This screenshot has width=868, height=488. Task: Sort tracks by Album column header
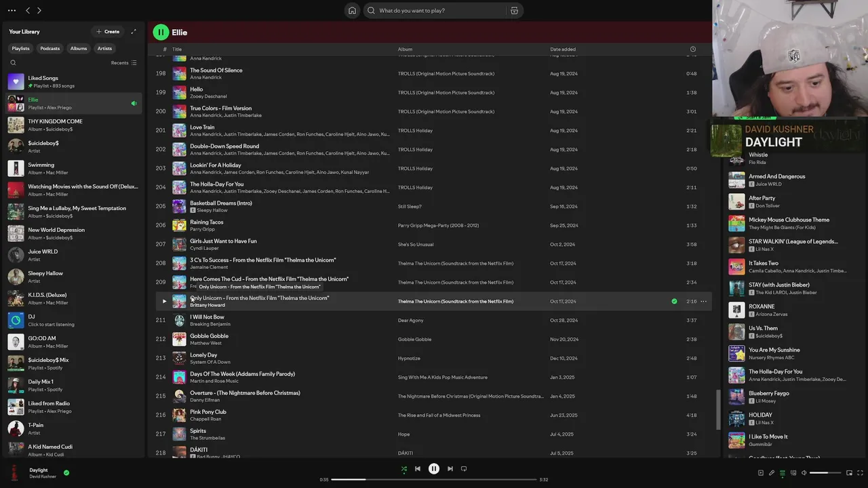405,49
